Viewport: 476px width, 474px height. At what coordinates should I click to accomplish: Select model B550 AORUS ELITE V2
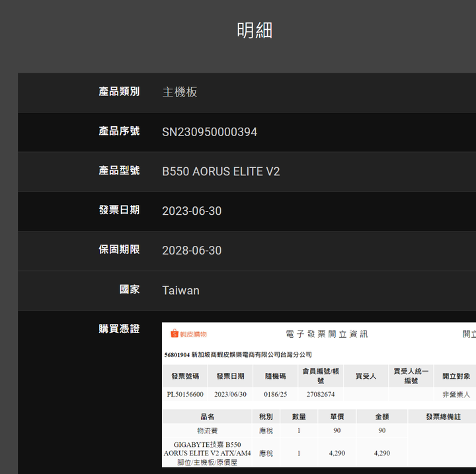tap(221, 172)
